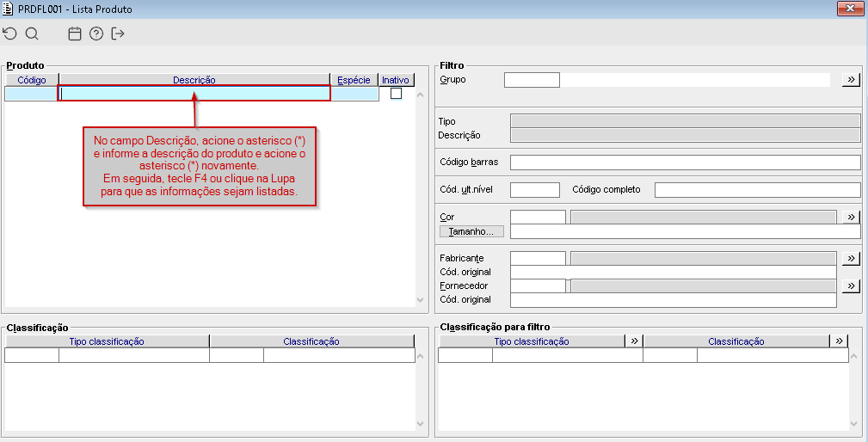Viewport: 868px width, 442px height.
Task: Click the exit arrow toolbar icon
Action: click(118, 34)
